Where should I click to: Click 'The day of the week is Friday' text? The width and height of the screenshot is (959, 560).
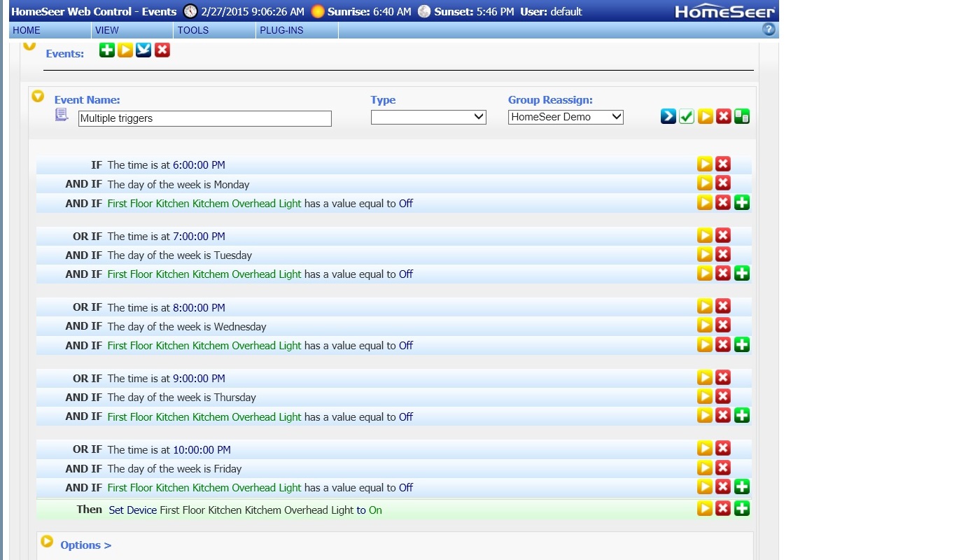tap(175, 469)
